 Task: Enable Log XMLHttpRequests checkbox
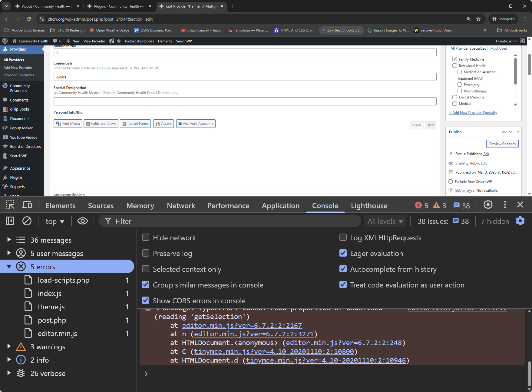click(343, 237)
